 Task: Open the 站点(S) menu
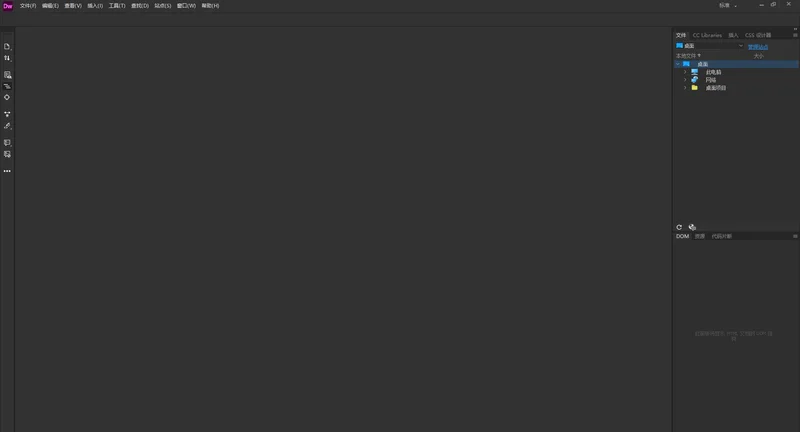coord(163,6)
